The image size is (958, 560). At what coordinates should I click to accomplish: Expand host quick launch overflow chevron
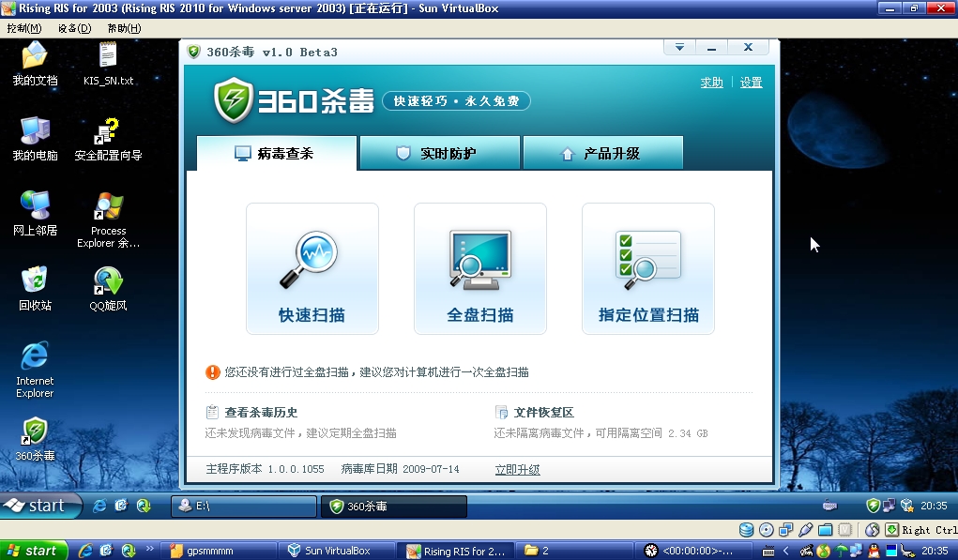click(x=150, y=550)
